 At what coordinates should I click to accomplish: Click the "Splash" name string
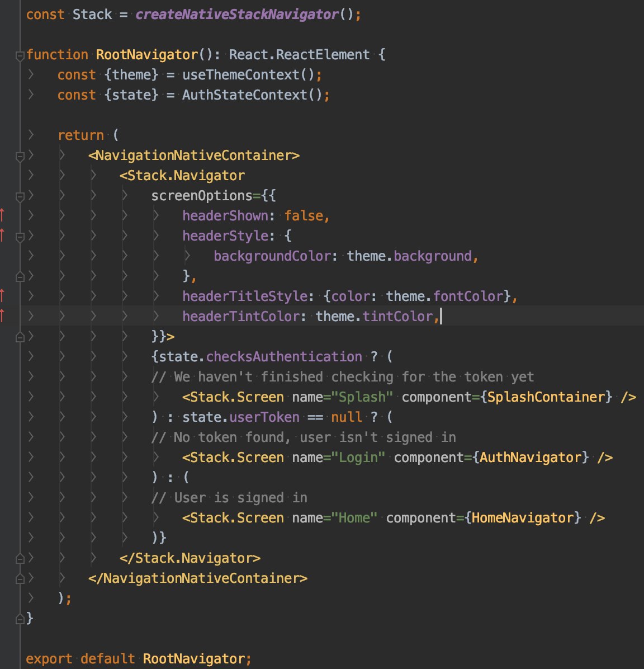362,397
